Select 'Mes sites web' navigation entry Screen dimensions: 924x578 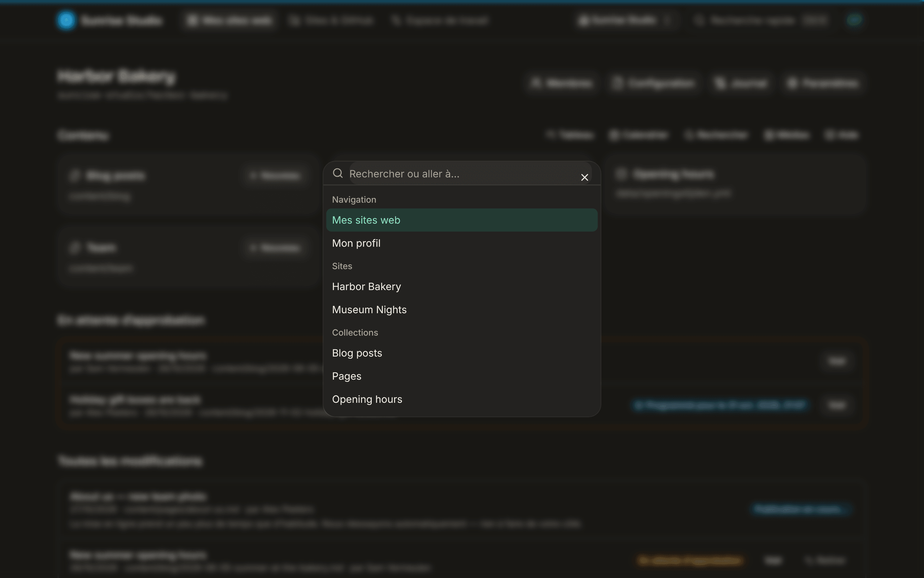(x=462, y=220)
